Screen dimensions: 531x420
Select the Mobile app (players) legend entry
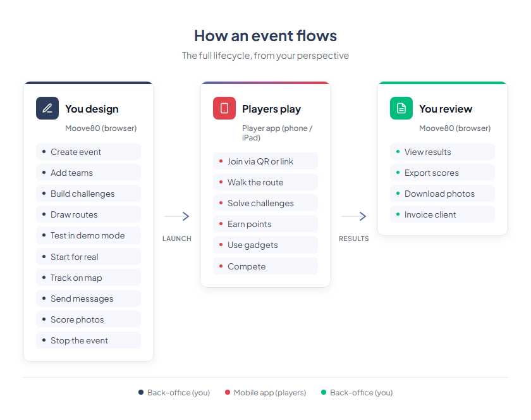(265, 392)
